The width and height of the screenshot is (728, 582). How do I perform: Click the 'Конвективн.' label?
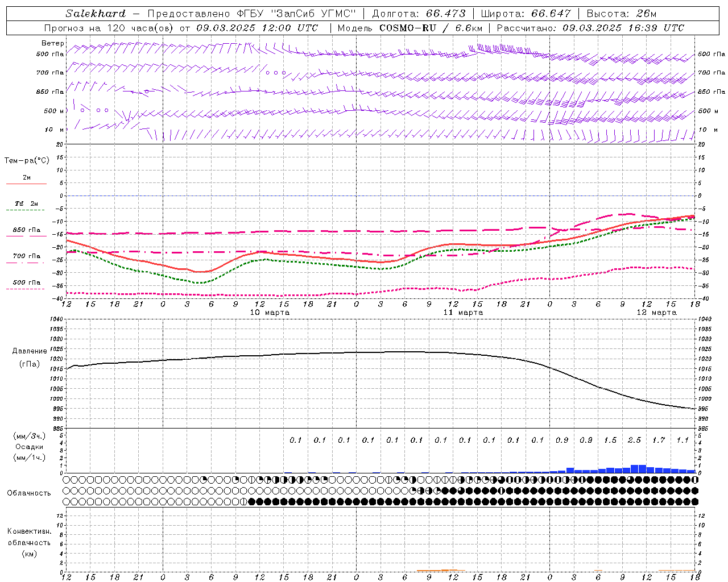30,531
